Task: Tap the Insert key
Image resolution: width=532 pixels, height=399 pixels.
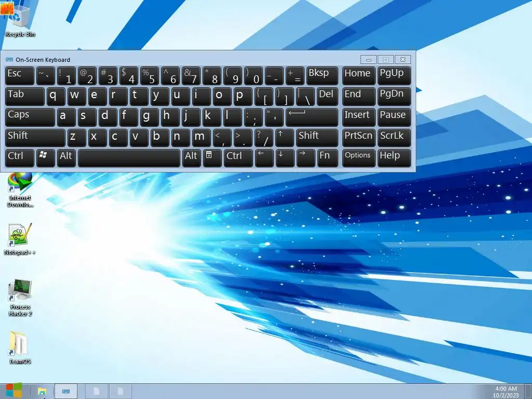Action: (358, 117)
